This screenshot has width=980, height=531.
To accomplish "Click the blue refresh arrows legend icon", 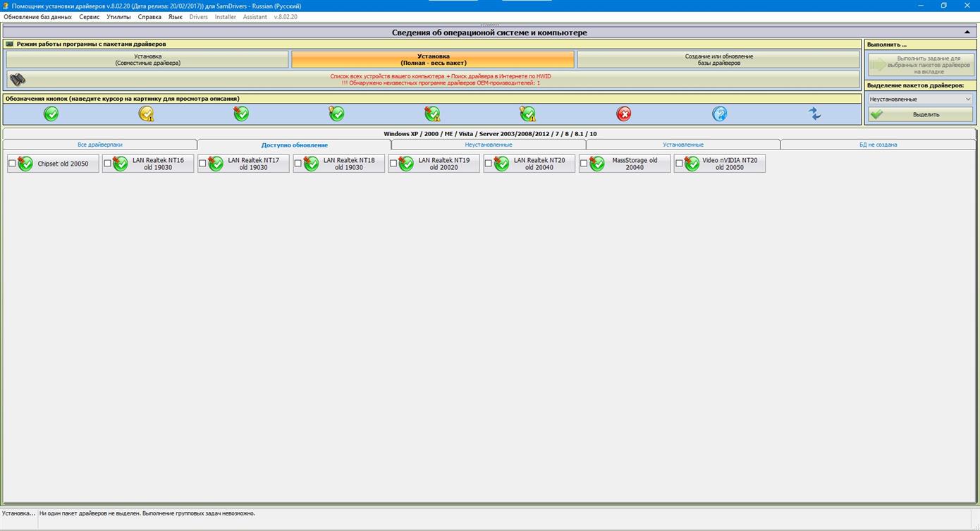I will [814, 114].
